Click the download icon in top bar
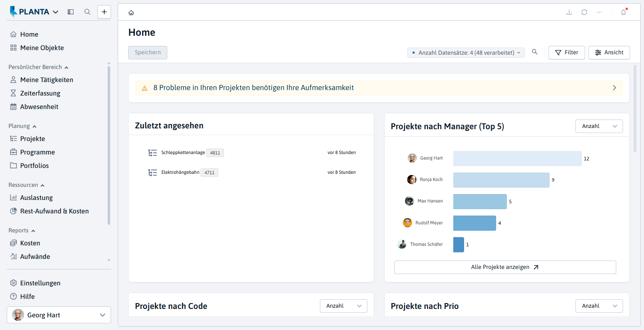The image size is (644, 330). [569, 12]
